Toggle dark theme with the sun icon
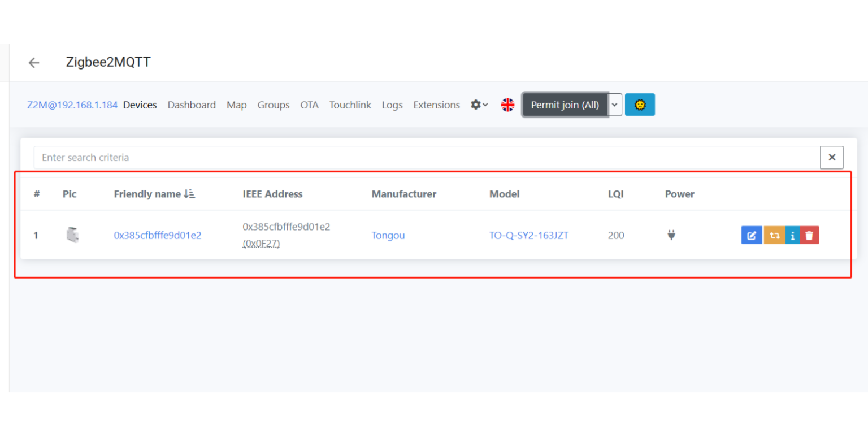Screen dimensions: 868x434 pyautogui.click(x=640, y=105)
